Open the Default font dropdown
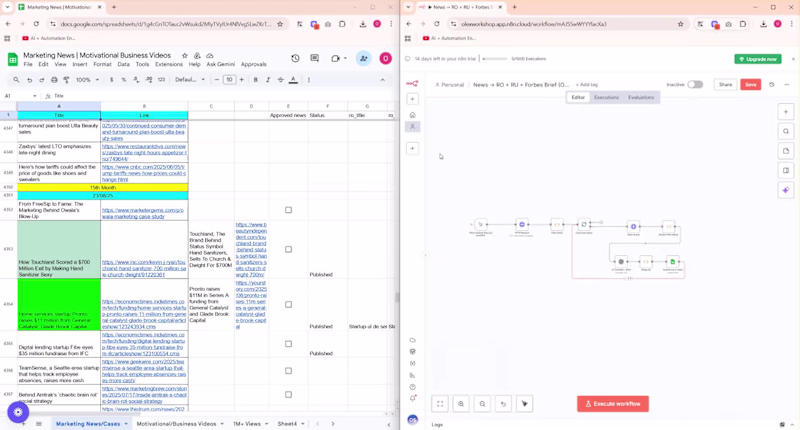The width and height of the screenshot is (800, 430). click(190, 80)
